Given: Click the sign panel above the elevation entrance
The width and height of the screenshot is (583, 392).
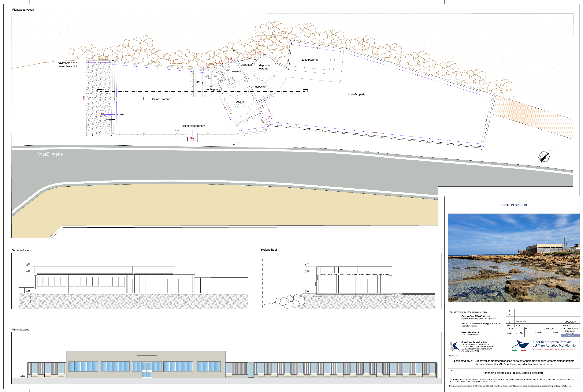Looking at the screenshot, I should (147, 357).
